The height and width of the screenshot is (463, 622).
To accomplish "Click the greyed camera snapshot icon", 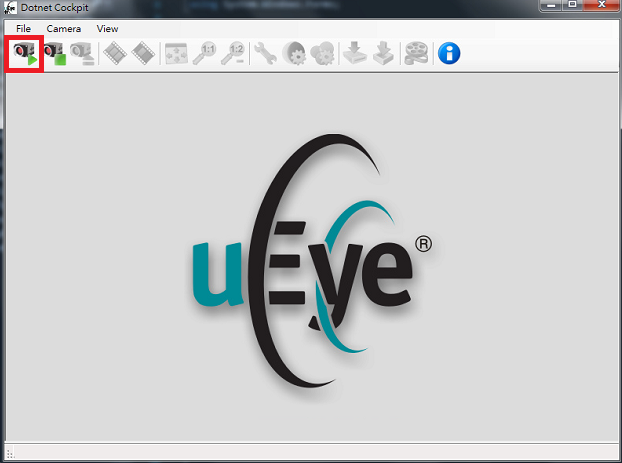I will tap(82, 54).
